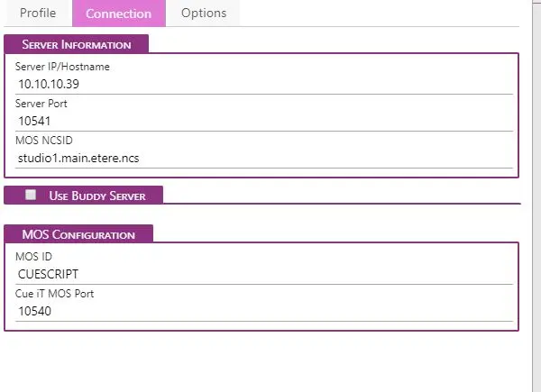Click the Cue iT MOS Port label text
This screenshot has height=392, width=541.
point(55,294)
